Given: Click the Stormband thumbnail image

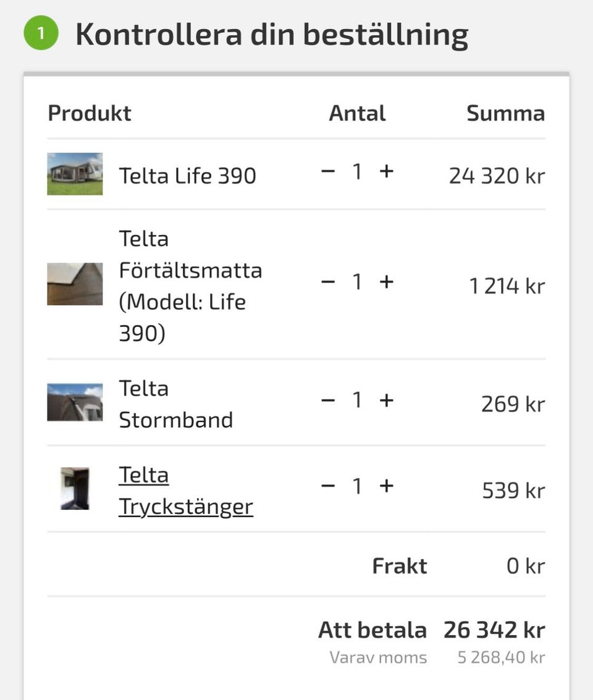Looking at the screenshot, I should coord(75,402).
